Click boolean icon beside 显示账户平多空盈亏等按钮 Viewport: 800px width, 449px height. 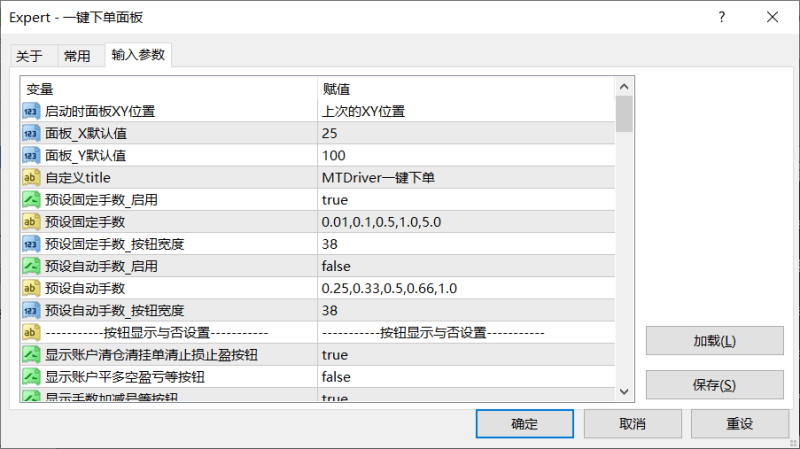tap(31, 377)
